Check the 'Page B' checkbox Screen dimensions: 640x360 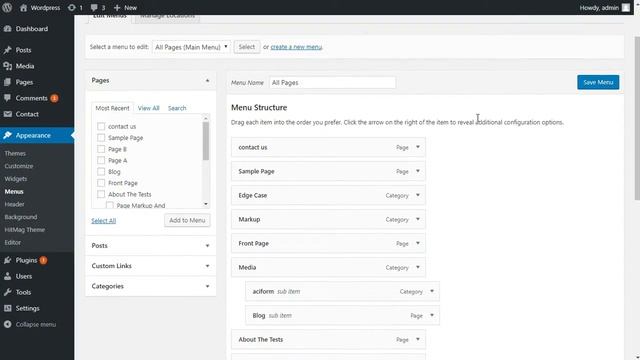pos(101,149)
